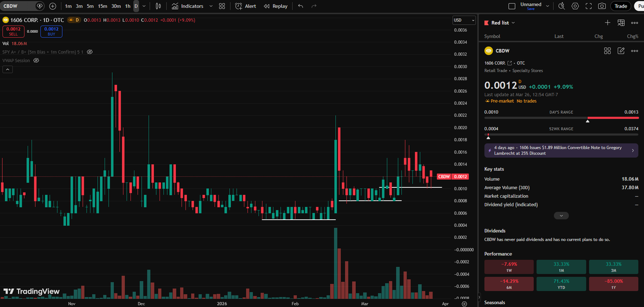Image resolution: width=644 pixels, height=307 pixels.
Task: Expand the Unnamed layout dropdown arrow
Action: click(547, 6)
